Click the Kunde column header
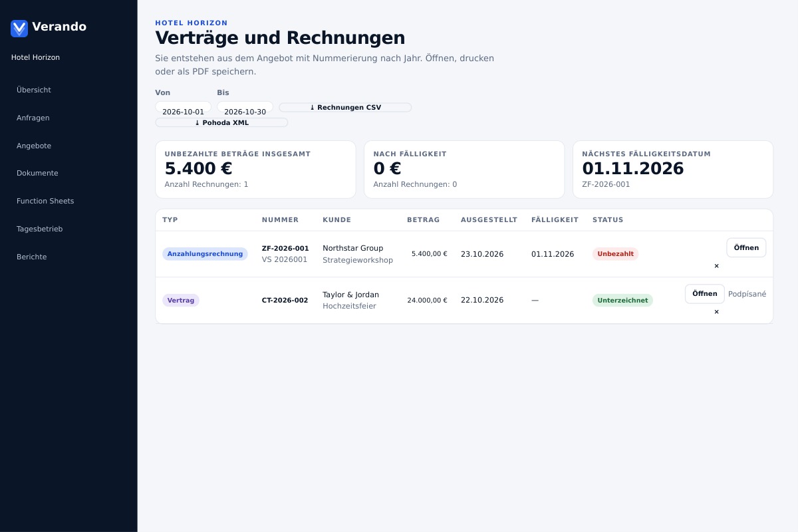 click(336, 220)
